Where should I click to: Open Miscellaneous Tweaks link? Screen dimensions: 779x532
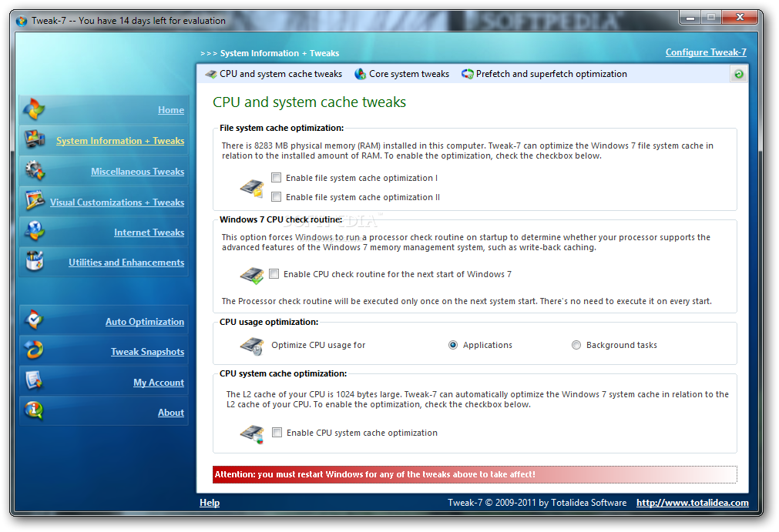point(138,172)
